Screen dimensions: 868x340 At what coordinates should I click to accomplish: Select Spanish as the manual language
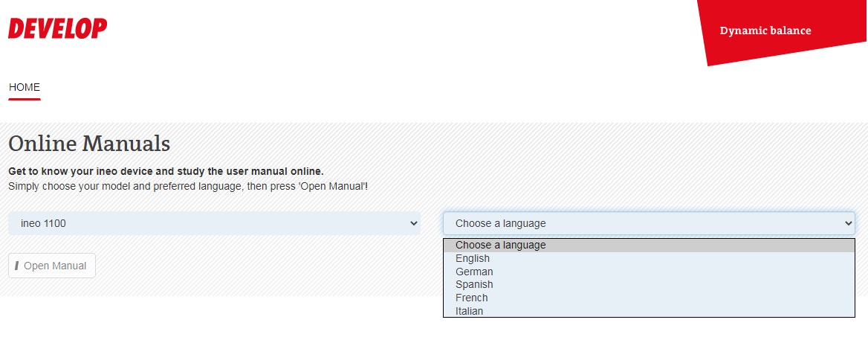[x=474, y=284]
